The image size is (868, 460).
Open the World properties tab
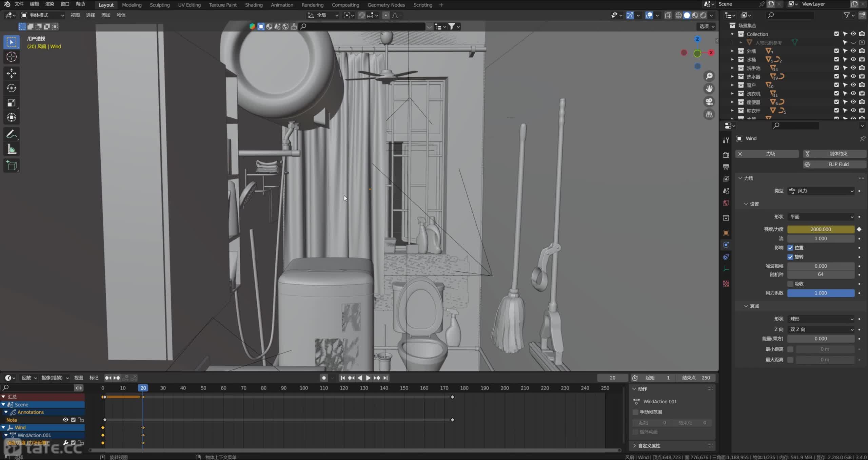[726, 203]
